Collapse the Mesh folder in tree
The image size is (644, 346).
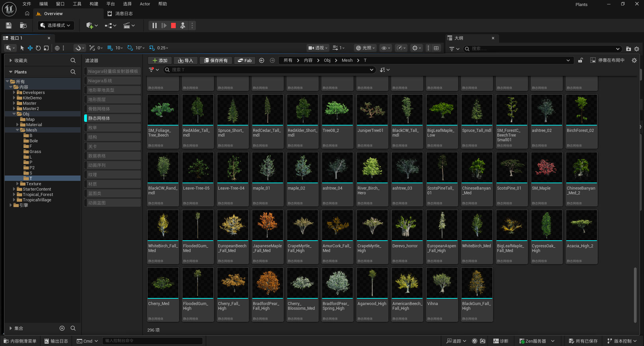(17, 130)
